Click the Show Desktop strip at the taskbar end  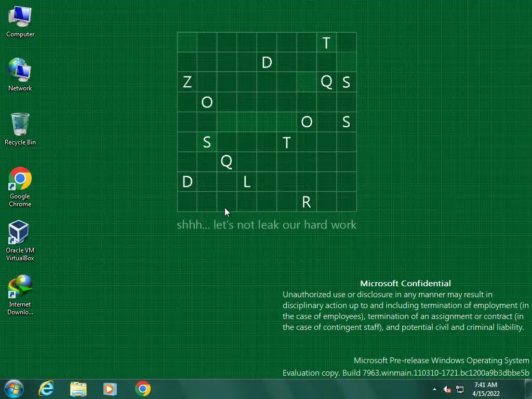click(528, 389)
